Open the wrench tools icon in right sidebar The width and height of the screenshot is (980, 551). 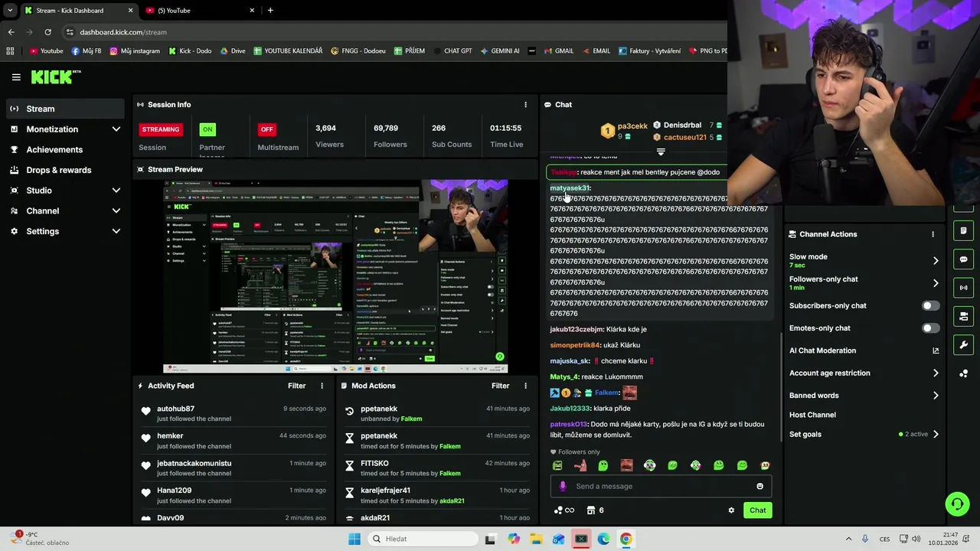click(963, 344)
